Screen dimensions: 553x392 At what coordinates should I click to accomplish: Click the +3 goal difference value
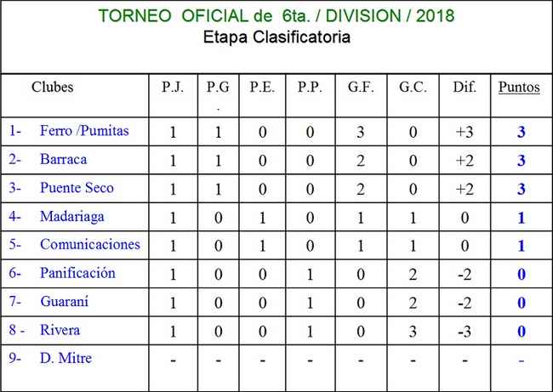pyautogui.click(x=465, y=132)
